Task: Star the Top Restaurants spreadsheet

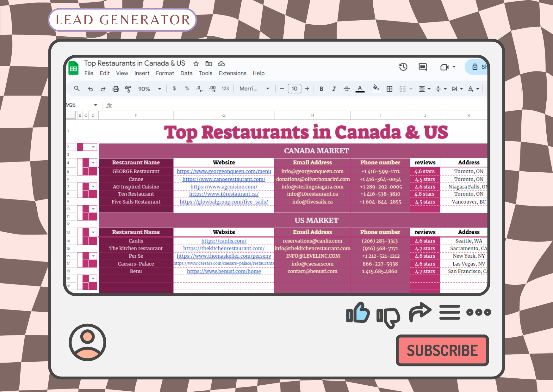Action: [196, 64]
